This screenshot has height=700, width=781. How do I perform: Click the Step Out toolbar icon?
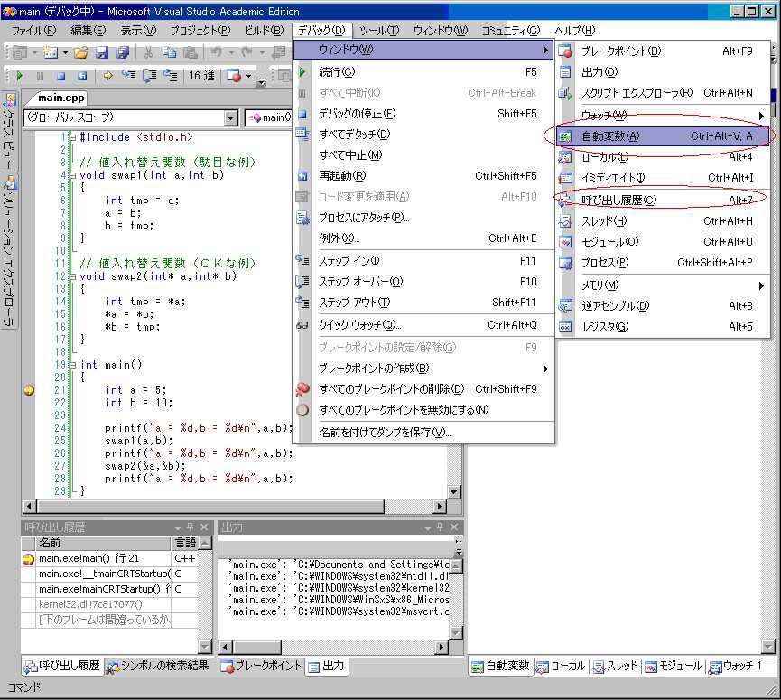click(171, 76)
